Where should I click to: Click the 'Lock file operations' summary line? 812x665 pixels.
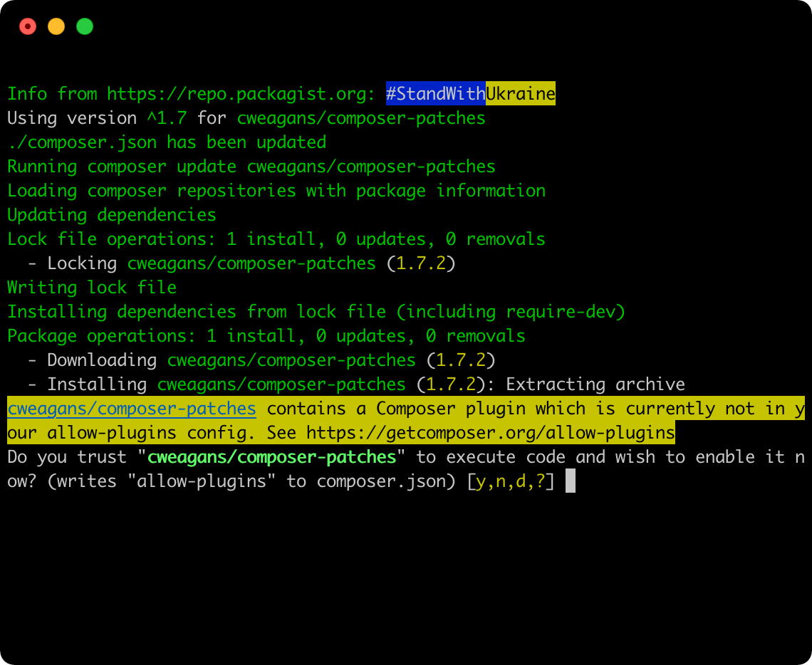pyautogui.click(x=276, y=239)
